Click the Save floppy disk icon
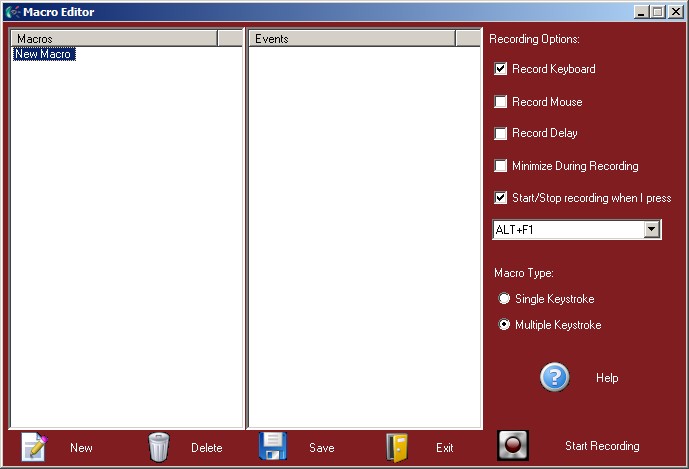Viewport: 689px width, 469px height. (273, 447)
